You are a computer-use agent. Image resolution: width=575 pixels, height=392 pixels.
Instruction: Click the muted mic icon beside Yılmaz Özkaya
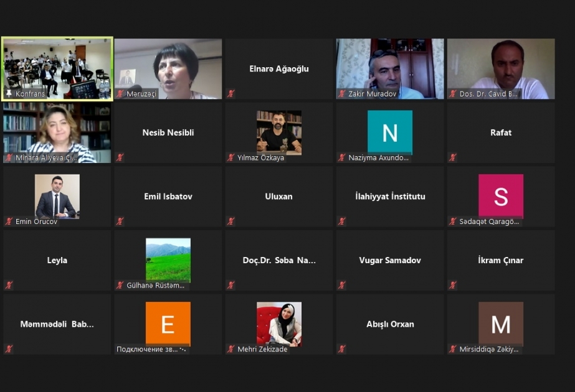point(230,157)
